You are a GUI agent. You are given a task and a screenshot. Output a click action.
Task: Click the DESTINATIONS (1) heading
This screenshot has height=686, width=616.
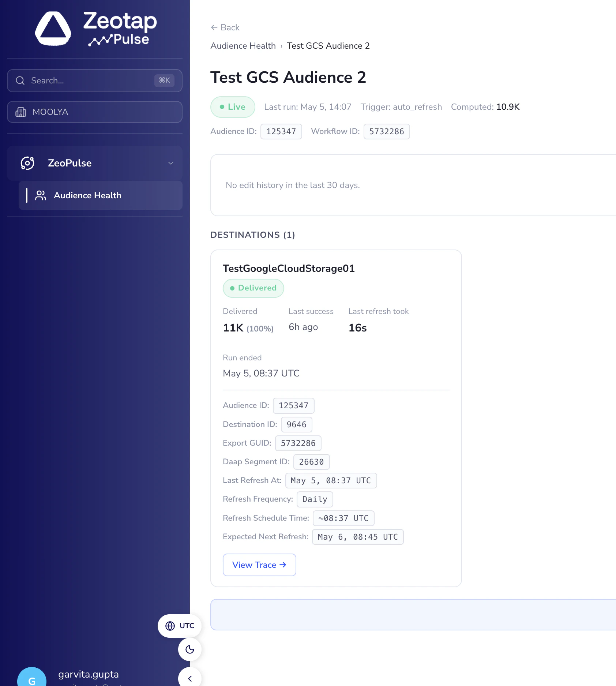tap(253, 235)
